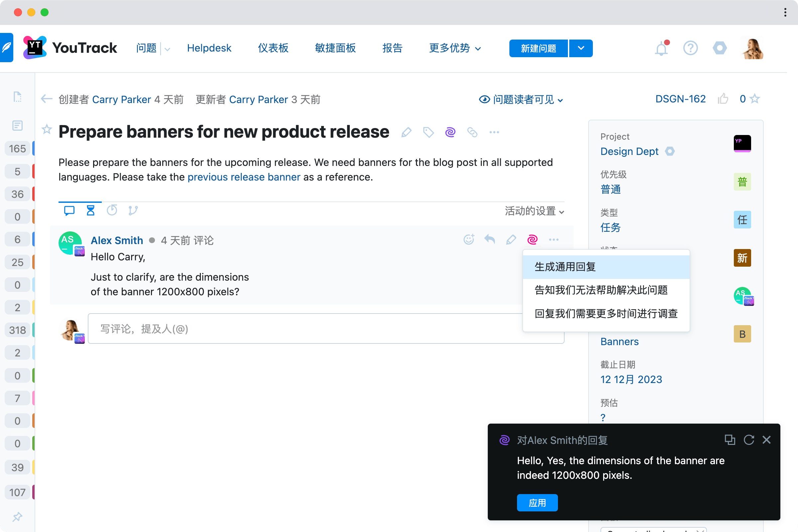
Task: Open the AI Assistant actions for the issue title
Action: [450, 132]
